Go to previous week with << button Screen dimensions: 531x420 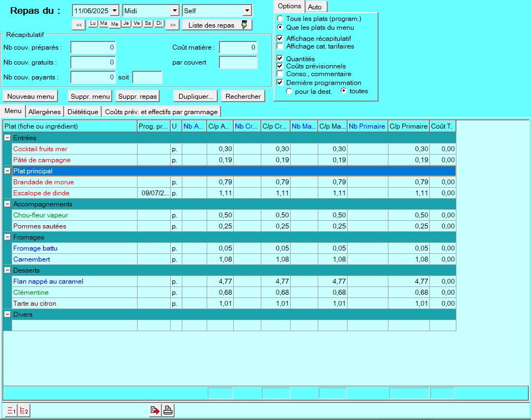[x=79, y=24]
